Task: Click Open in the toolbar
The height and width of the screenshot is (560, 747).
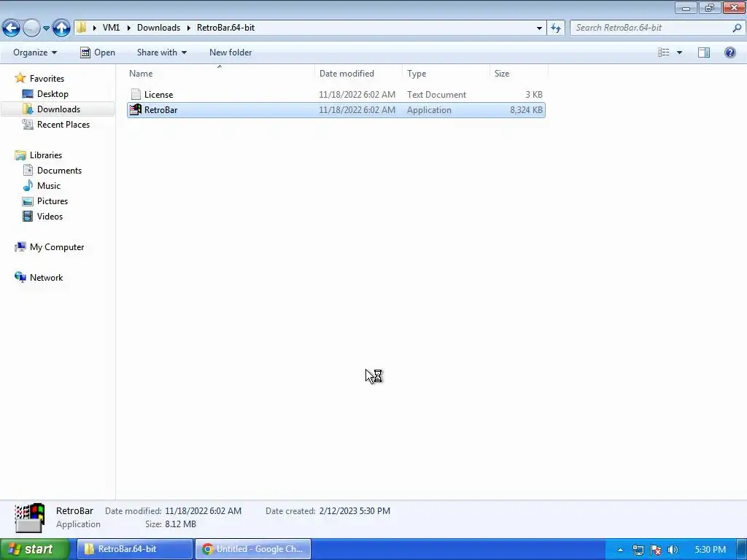Action: coord(98,52)
